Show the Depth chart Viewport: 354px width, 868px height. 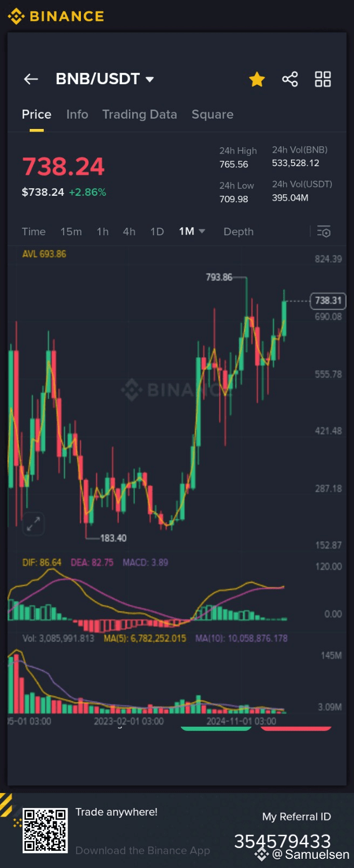[239, 231]
